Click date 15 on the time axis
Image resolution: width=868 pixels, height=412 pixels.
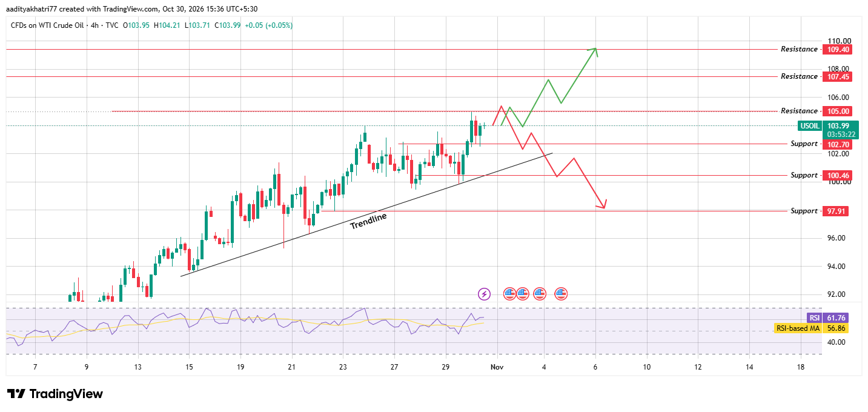click(189, 367)
